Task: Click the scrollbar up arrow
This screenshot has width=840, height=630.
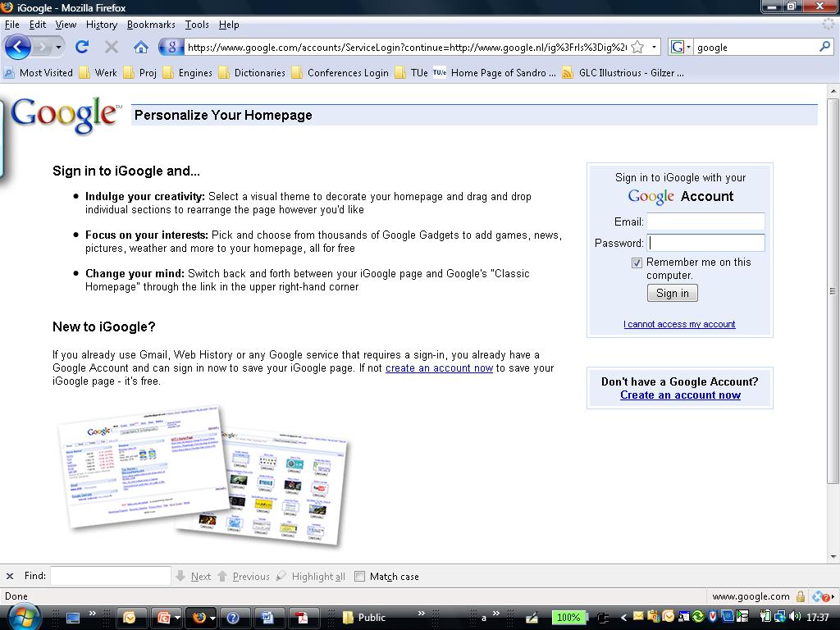Action: pyautogui.click(x=833, y=91)
